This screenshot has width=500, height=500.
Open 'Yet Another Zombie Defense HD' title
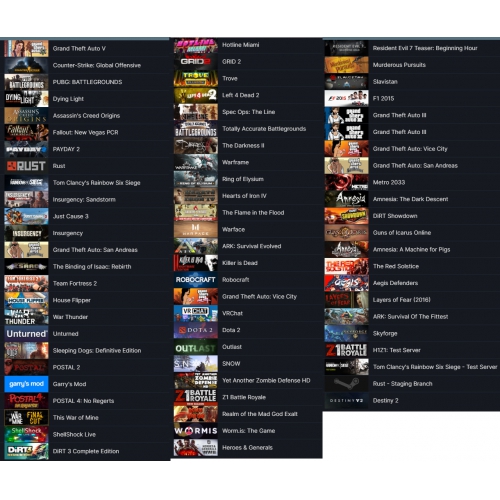pyautogui.click(x=266, y=381)
